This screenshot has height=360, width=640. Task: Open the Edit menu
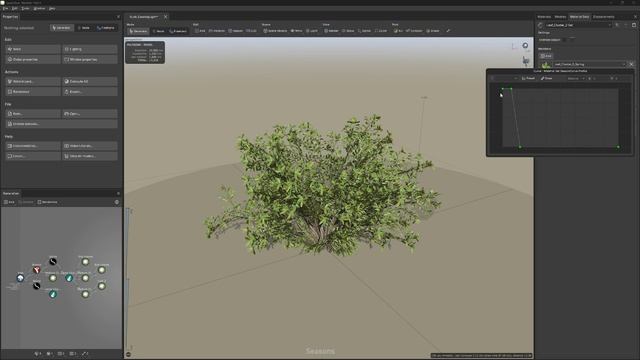pyautogui.click(x=15, y=9)
